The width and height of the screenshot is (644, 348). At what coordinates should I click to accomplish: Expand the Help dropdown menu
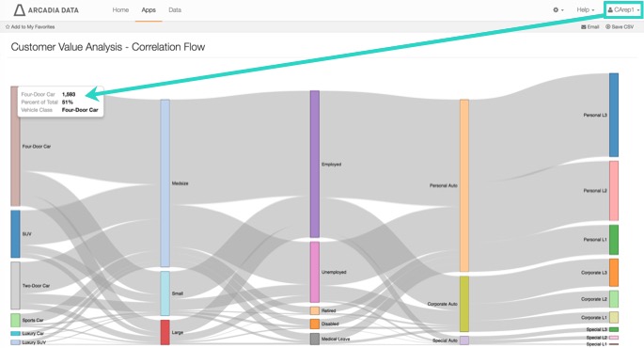pos(586,9)
